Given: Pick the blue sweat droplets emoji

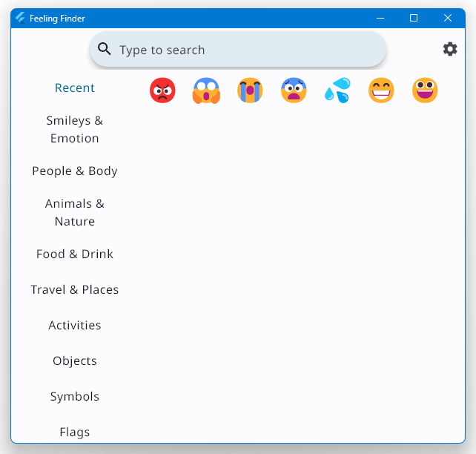Looking at the screenshot, I should tap(337, 91).
